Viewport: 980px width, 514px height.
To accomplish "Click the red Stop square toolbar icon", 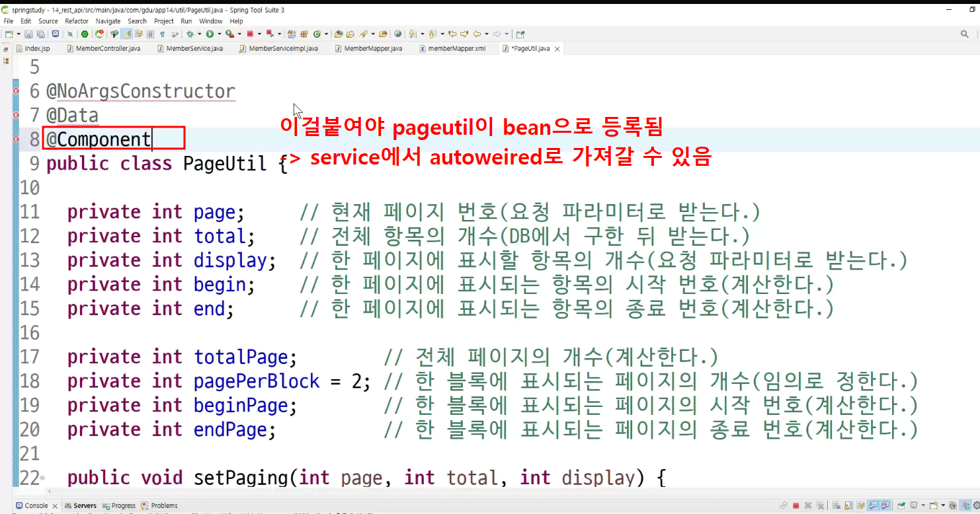I will [250, 34].
